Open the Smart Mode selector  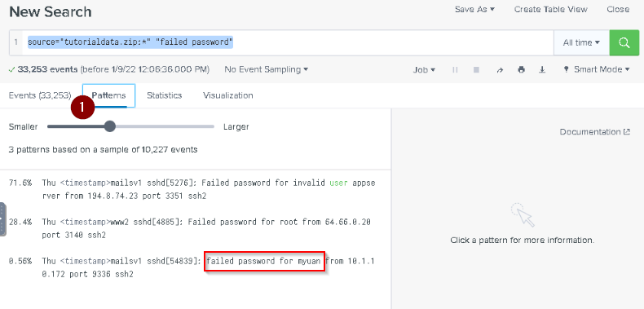coord(597,69)
